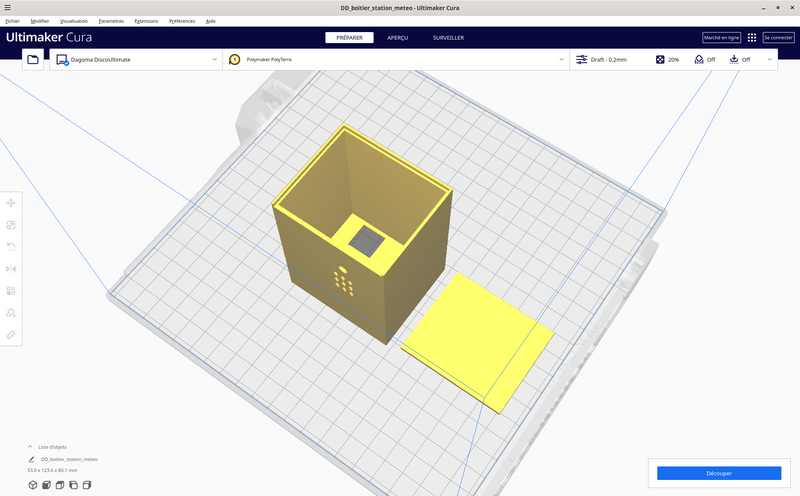Select the Per Model Settings tool
This screenshot has width=800, height=496.
pyautogui.click(x=11, y=291)
